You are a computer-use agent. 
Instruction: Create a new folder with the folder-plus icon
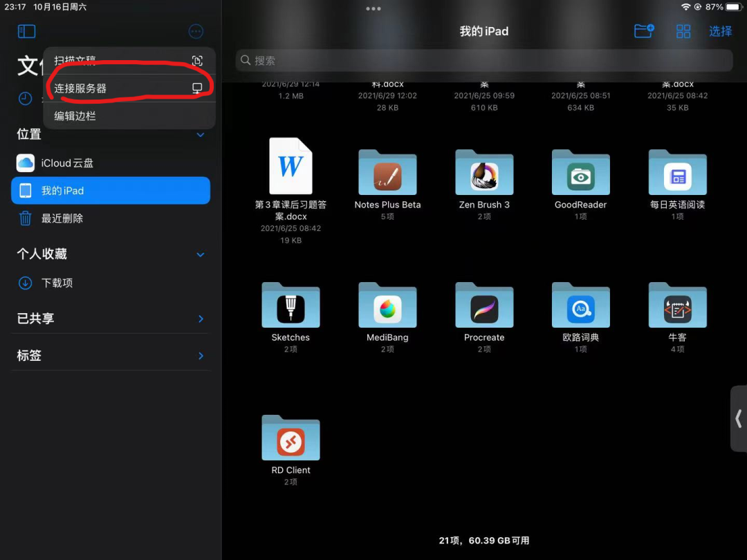pos(644,31)
